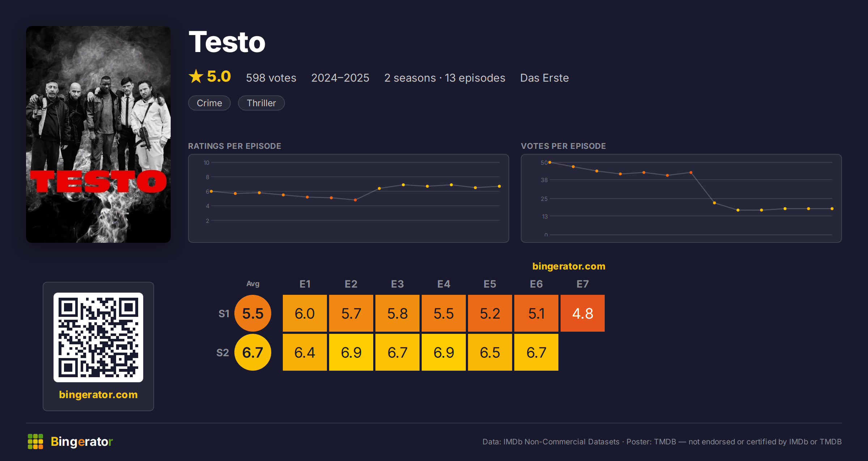The height and width of the screenshot is (461, 868).
Task: Select the S2 E5 cell rated 6.5
Action: coord(490,352)
